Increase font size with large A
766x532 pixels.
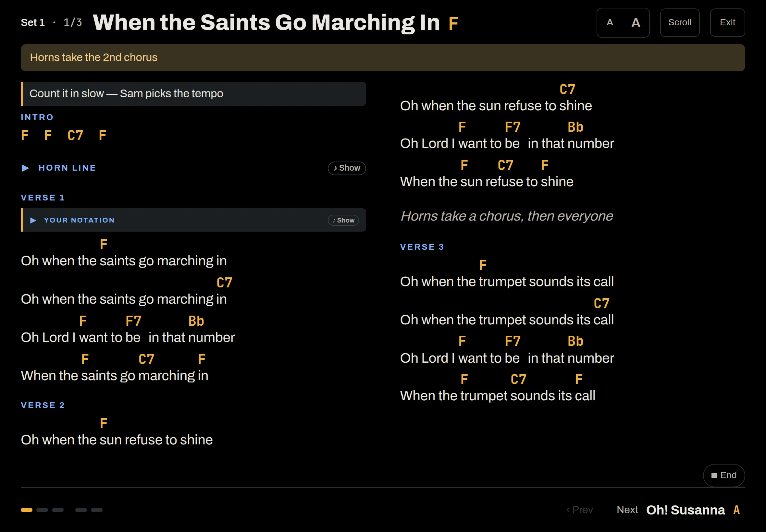pos(636,23)
